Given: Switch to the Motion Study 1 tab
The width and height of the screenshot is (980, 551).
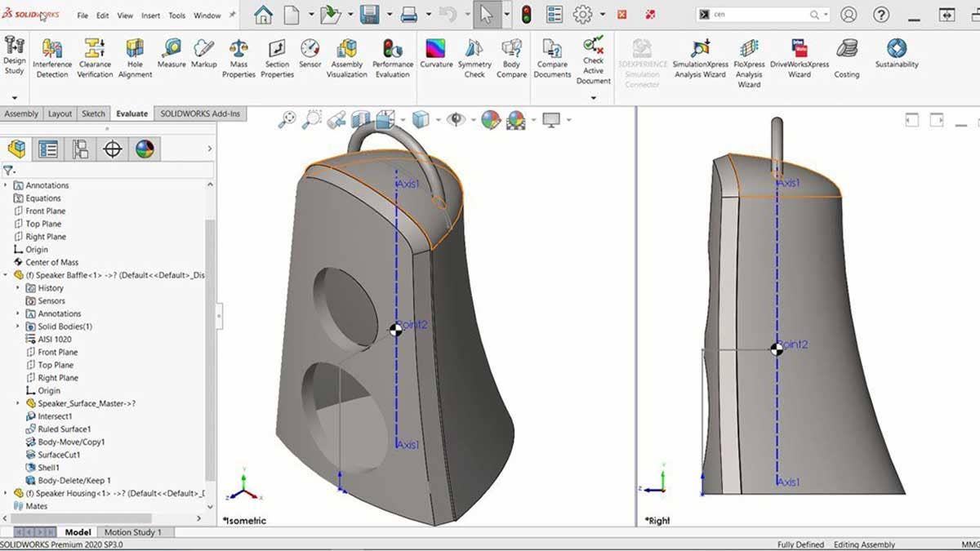Looking at the screenshot, I should [133, 531].
